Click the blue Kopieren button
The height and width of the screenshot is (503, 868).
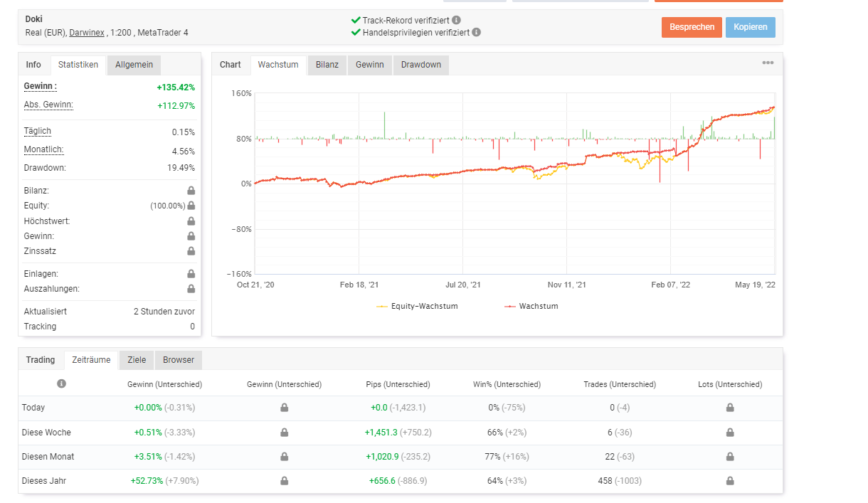751,27
